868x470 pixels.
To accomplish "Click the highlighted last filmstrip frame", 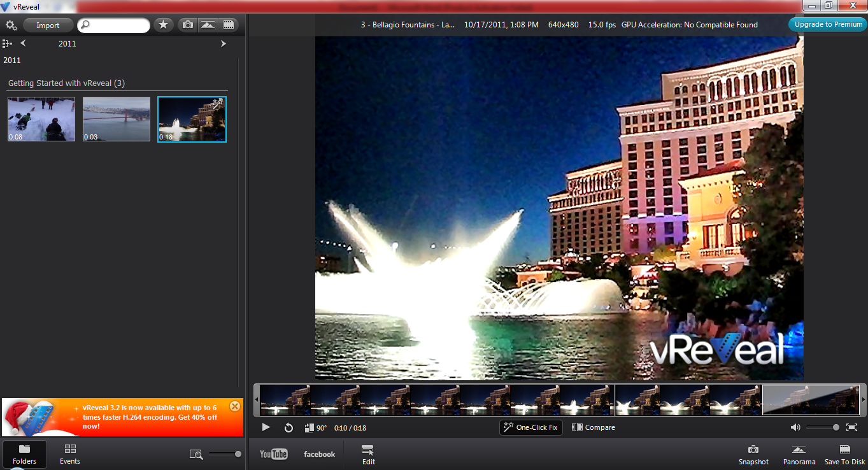I will 811,399.
